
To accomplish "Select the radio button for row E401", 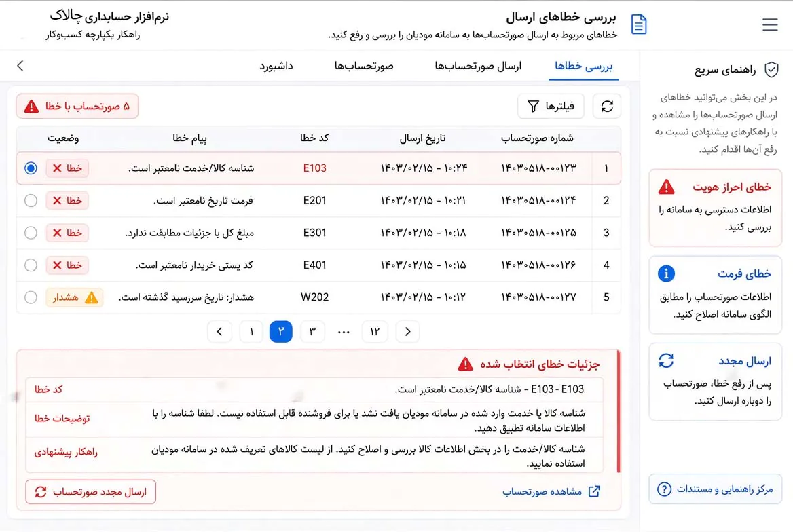I will point(31,265).
